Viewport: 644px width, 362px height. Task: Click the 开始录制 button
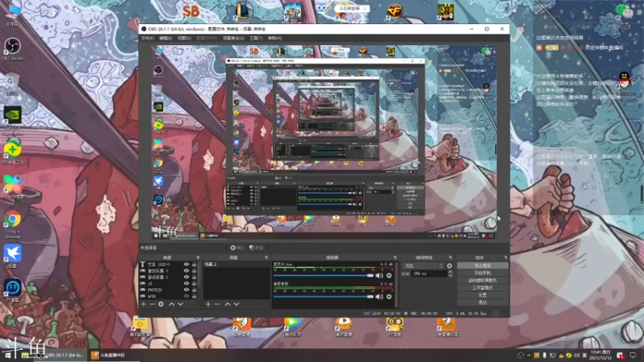(x=482, y=273)
